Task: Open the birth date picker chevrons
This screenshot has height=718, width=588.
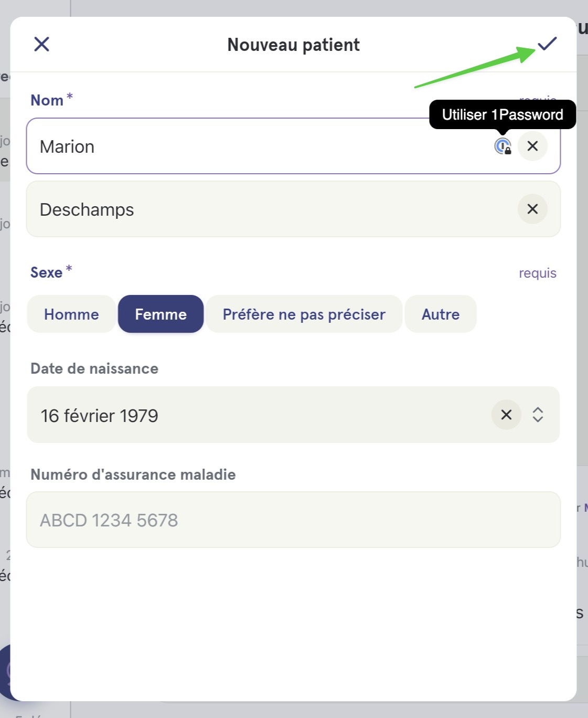Action: [538, 415]
